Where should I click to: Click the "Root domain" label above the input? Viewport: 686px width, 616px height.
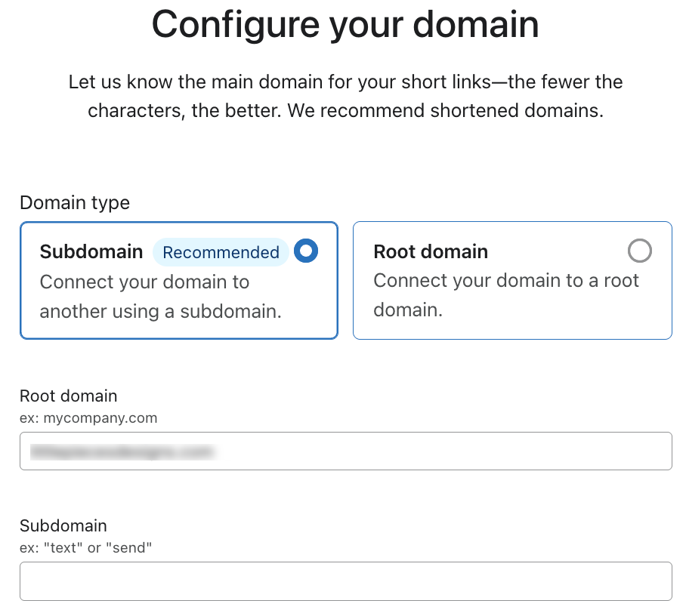pyautogui.click(x=69, y=396)
